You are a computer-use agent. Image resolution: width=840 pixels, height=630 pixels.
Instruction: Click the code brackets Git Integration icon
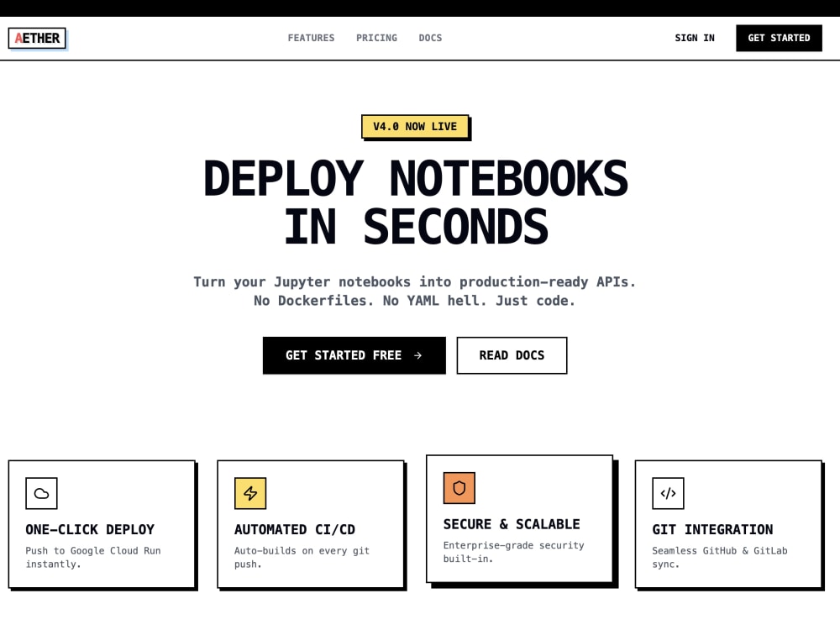click(668, 493)
